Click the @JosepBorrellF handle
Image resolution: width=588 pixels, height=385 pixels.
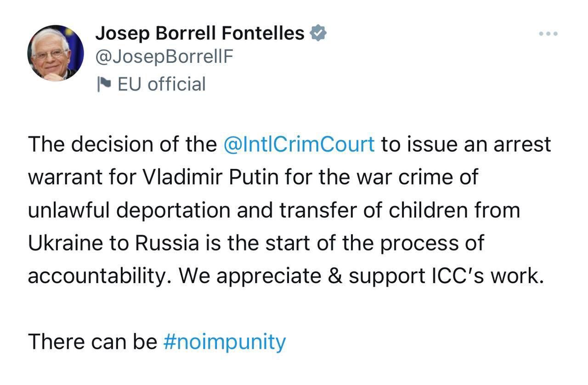(x=164, y=58)
